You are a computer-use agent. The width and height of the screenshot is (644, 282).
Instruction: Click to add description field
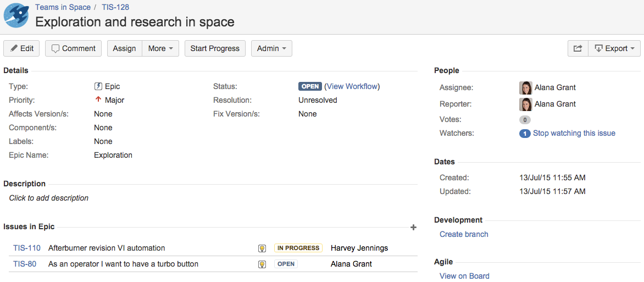point(49,198)
